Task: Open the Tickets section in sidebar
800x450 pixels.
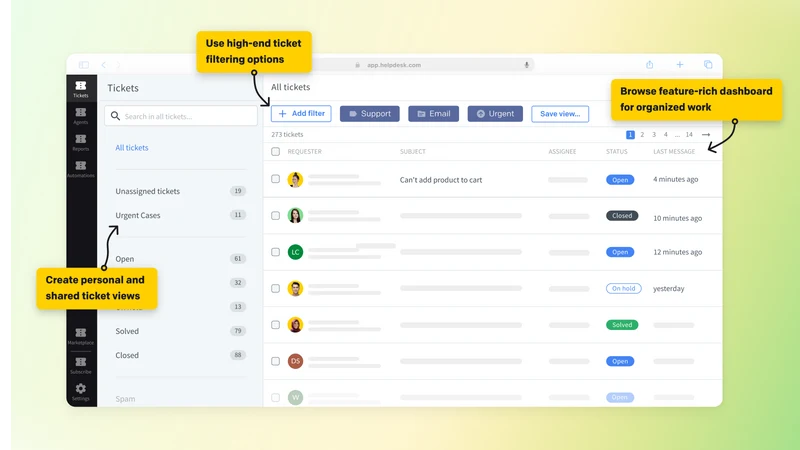Action: [x=81, y=88]
